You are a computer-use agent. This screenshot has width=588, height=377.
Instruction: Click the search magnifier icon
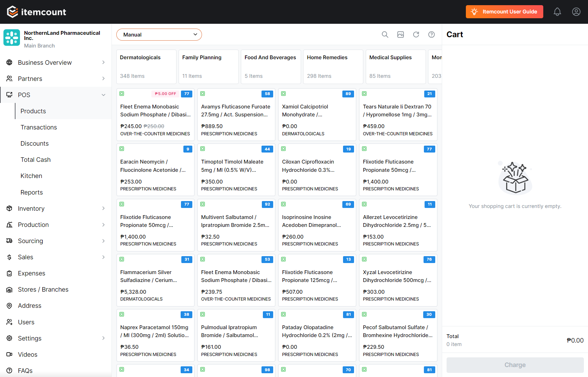coord(385,34)
